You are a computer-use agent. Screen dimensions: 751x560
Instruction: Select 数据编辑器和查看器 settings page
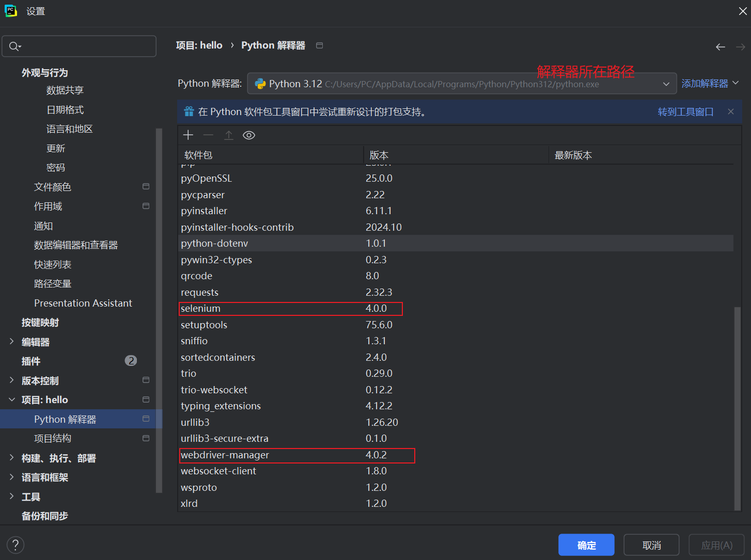click(76, 245)
